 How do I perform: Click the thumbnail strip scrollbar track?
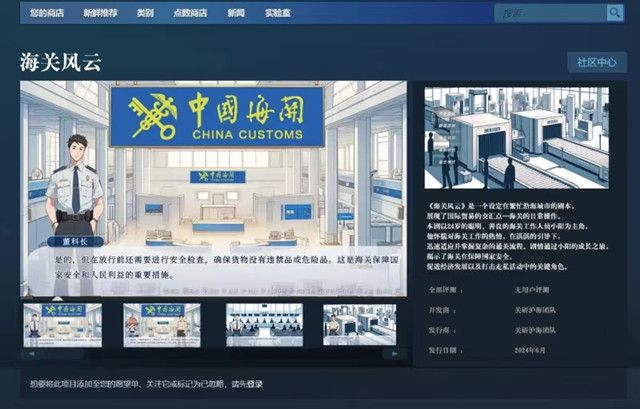214,354
